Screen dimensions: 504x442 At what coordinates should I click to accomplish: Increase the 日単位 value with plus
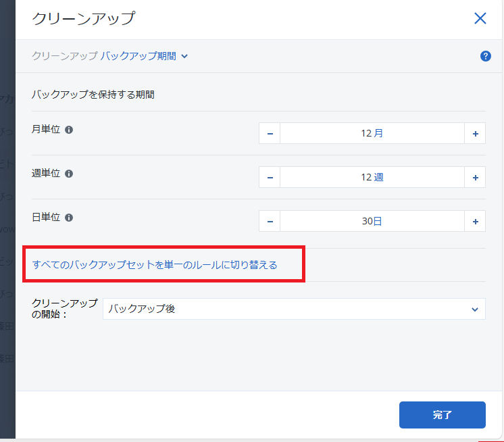[x=475, y=221]
